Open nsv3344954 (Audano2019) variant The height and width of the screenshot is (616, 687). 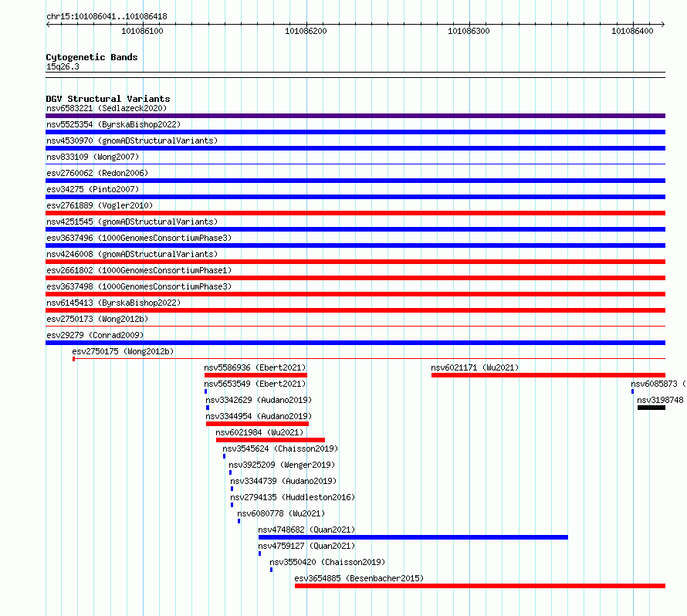259,416
